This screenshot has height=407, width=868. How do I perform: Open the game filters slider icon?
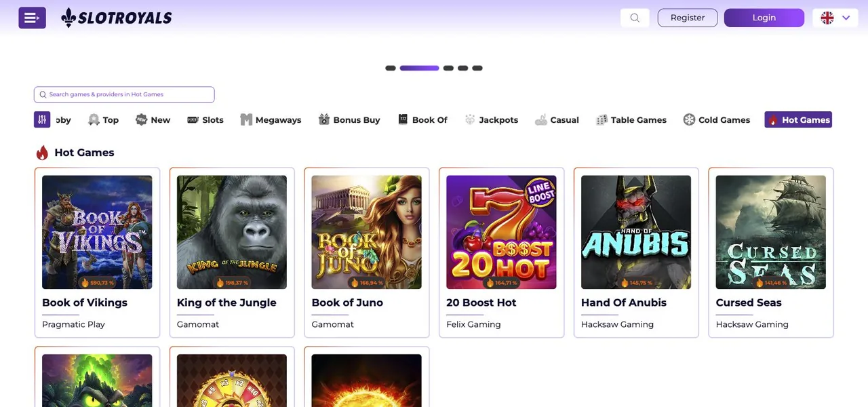click(42, 119)
